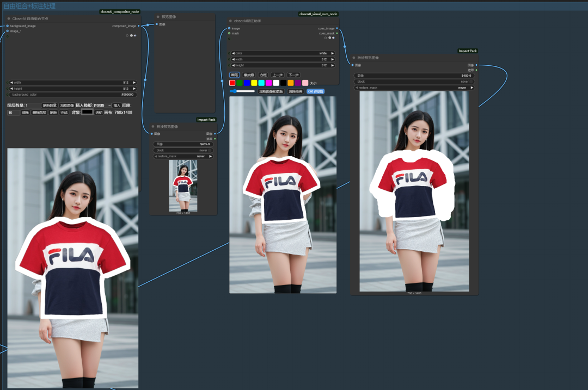The height and width of the screenshot is (390, 588).
Task: Collapse the 预览图像 node via its title dot
Action: pos(158,16)
